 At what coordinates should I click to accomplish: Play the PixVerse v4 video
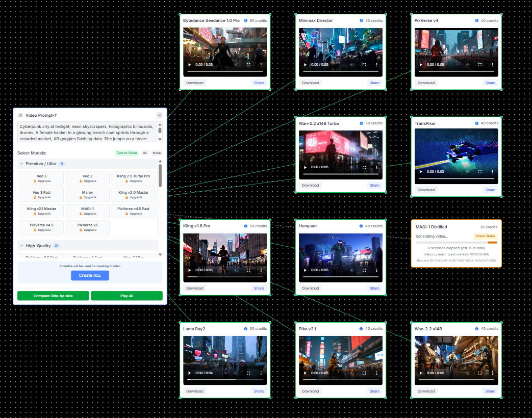click(421, 65)
